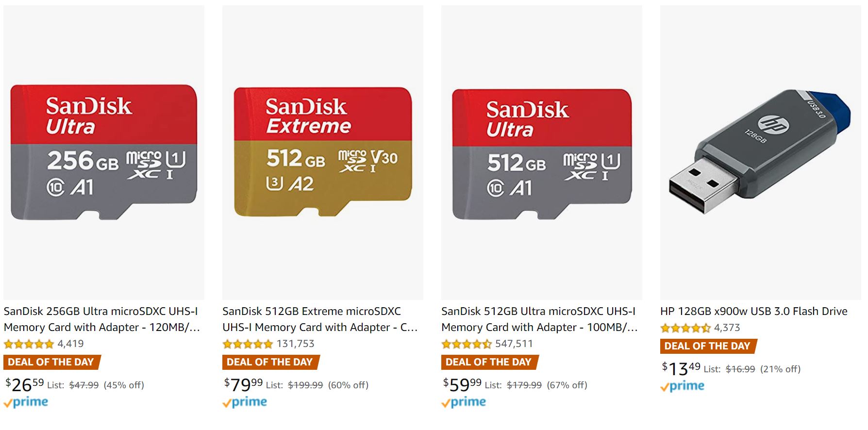The width and height of the screenshot is (868, 430).
Task: Open HP 128GB x900w USB 3.0 title
Action: coord(753,312)
